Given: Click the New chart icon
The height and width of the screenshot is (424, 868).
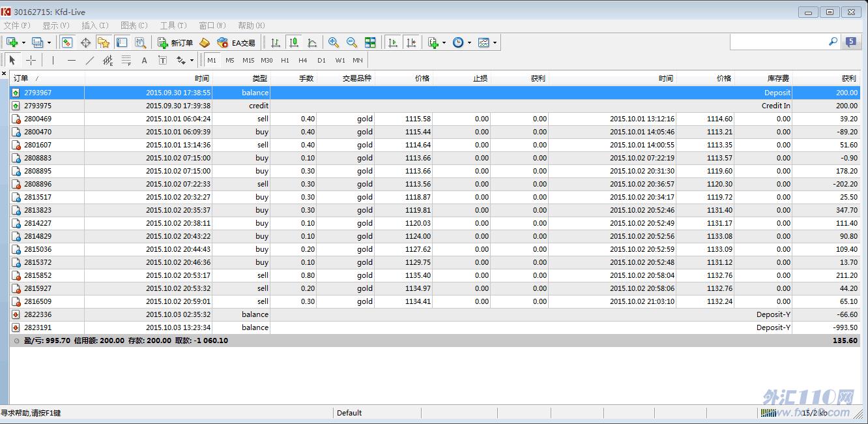Looking at the screenshot, I should [x=12, y=42].
